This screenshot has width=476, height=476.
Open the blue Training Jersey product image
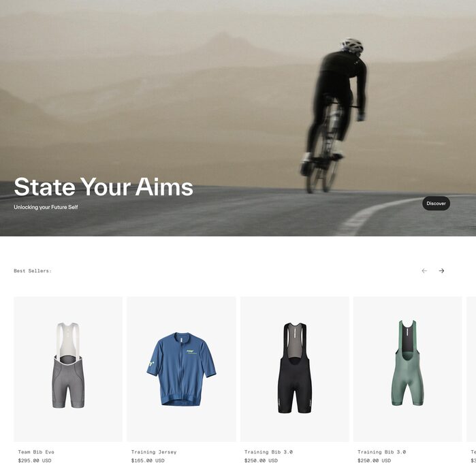[181, 369]
